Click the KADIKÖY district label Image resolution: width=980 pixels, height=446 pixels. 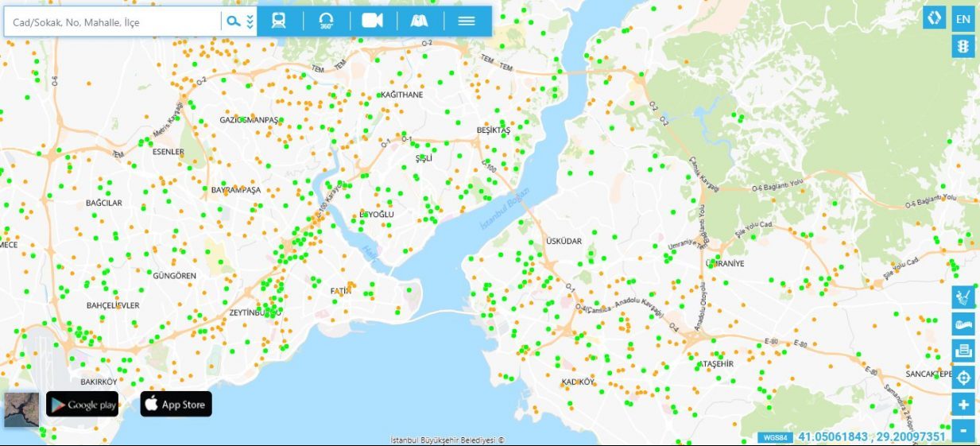(x=578, y=382)
